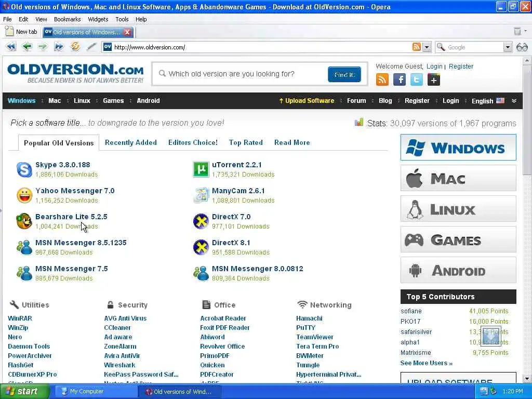The height and width of the screenshot is (399, 532).
Task: Open the Widgets menu
Action: [98, 19]
